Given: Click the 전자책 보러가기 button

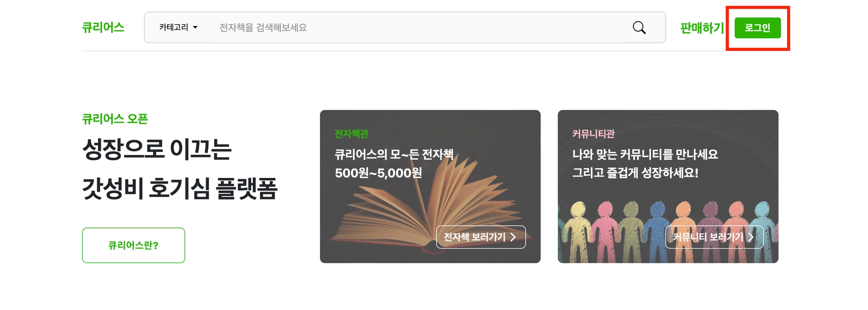Looking at the screenshot, I should 481,237.
